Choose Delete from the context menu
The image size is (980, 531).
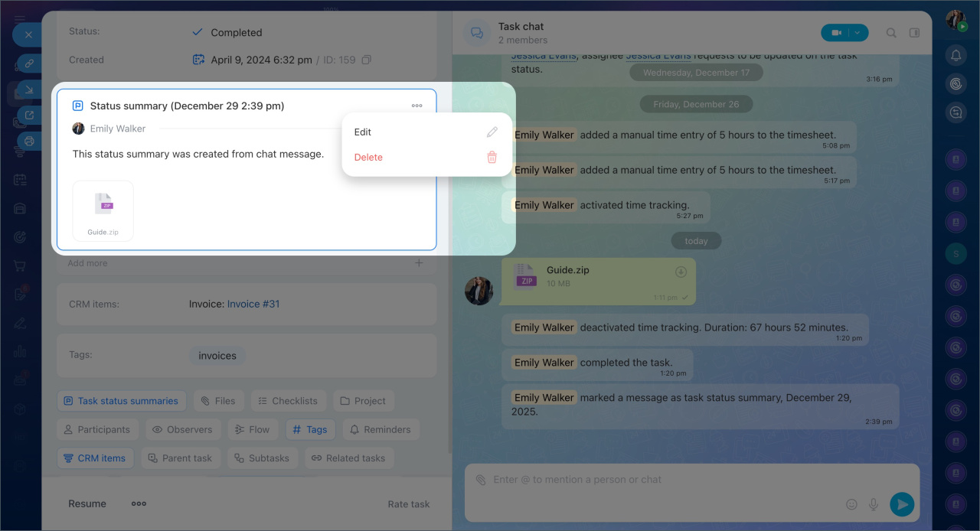click(368, 158)
